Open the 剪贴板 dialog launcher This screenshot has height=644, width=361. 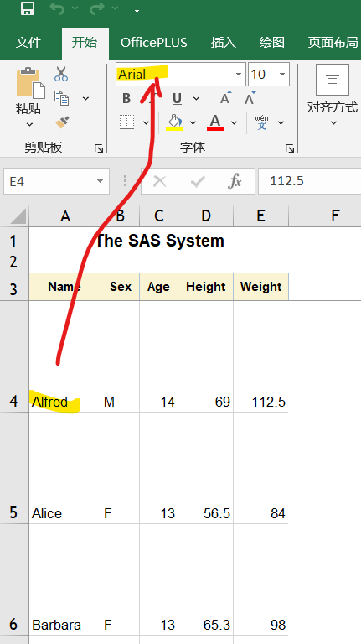click(99, 148)
